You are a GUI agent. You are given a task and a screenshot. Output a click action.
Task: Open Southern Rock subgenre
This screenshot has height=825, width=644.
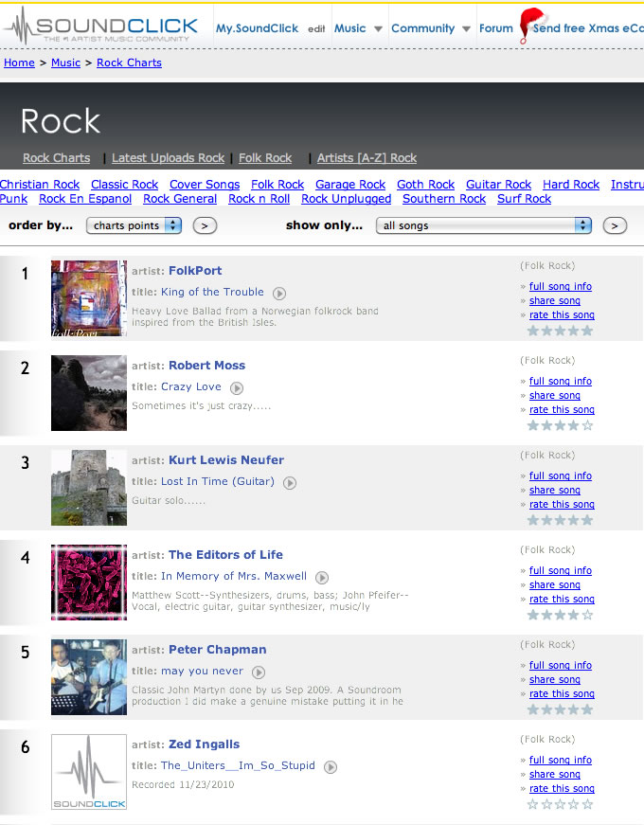point(444,199)
